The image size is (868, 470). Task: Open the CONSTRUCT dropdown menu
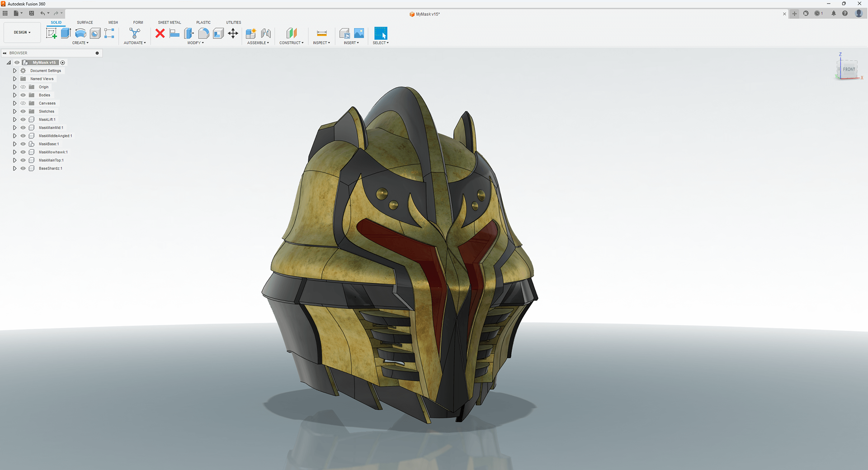click(x=292, y=43)
